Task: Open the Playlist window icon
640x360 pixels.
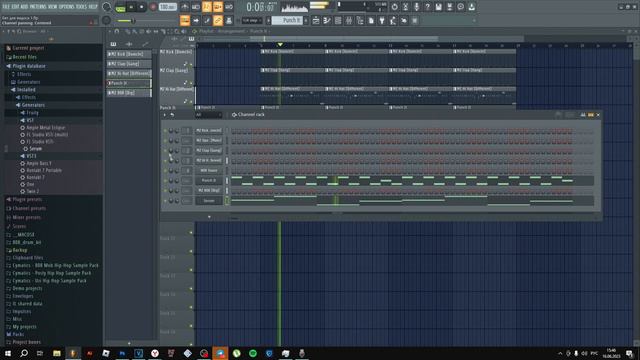Action: pyautogui.click(x=316, y=20)
